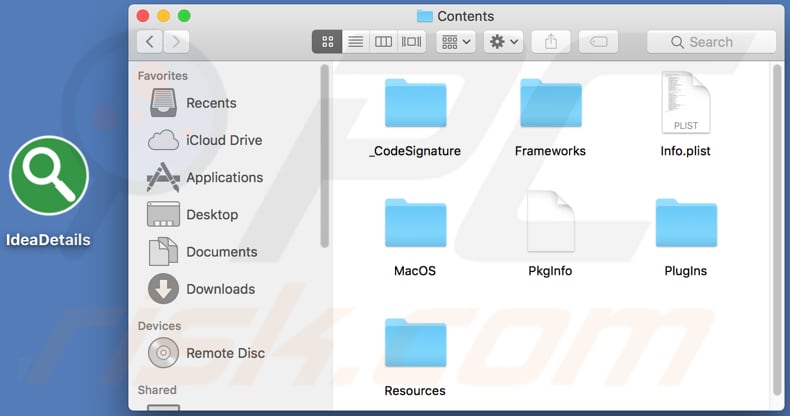
Task: Select the Resources folder icon
Action: pos(416,343)
